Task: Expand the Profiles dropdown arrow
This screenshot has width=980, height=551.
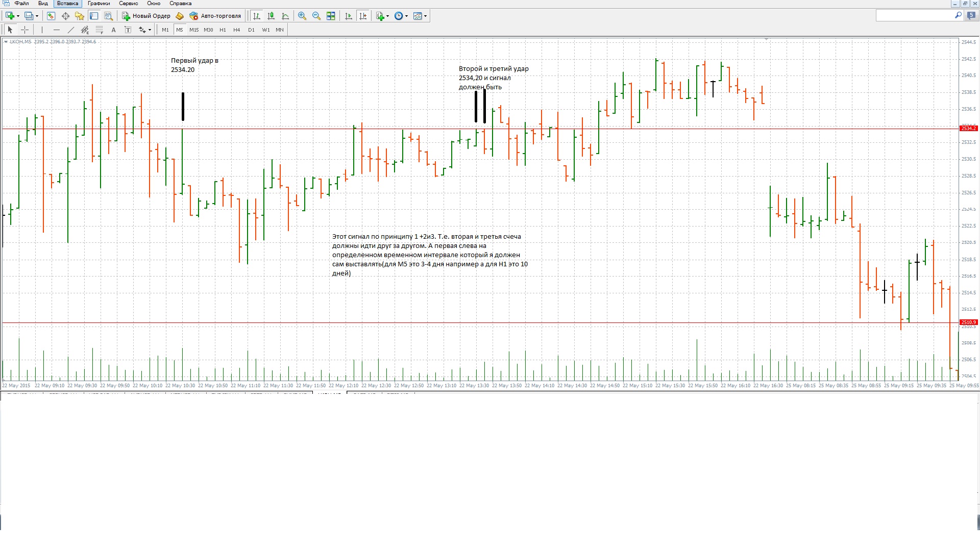Action: [x=37, y=16]
